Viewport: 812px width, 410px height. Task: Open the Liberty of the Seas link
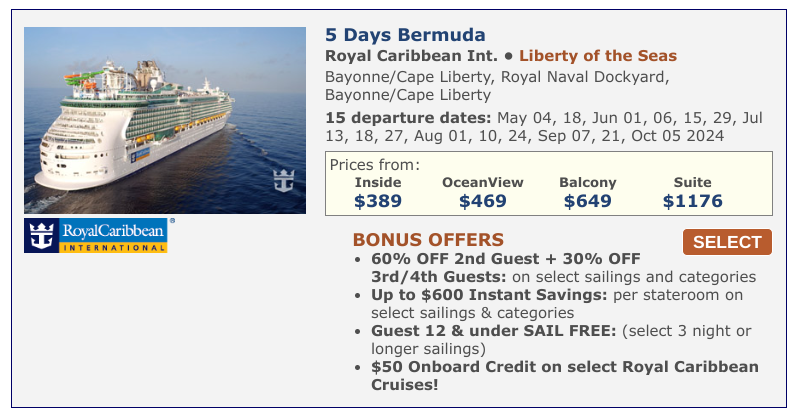[x=598, y=56]
